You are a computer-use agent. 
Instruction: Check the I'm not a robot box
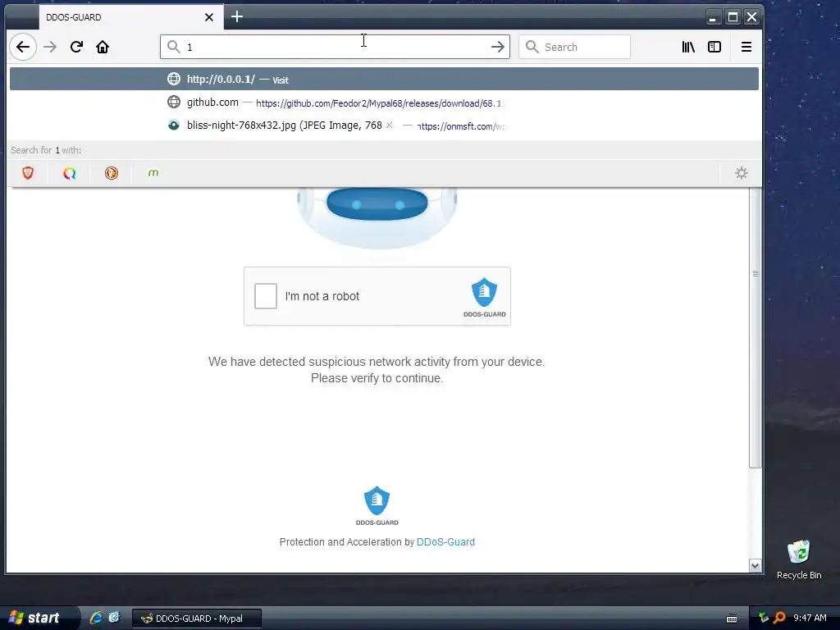[266, 296]
